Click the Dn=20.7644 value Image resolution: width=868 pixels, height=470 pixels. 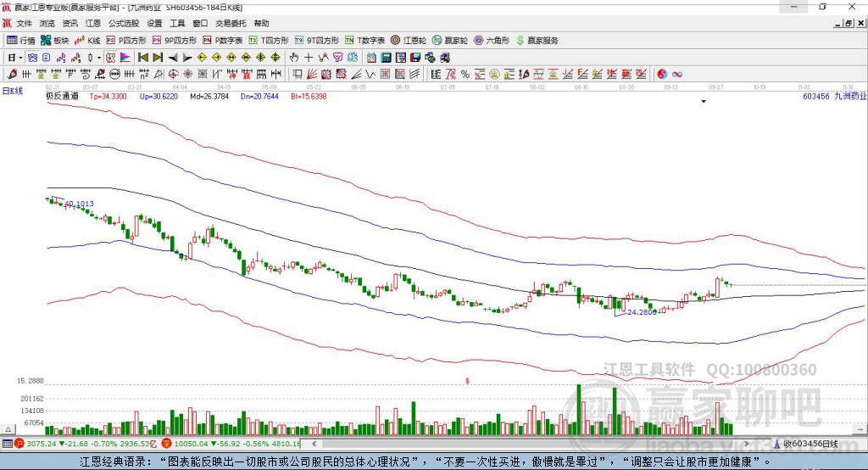click(259, 96)
